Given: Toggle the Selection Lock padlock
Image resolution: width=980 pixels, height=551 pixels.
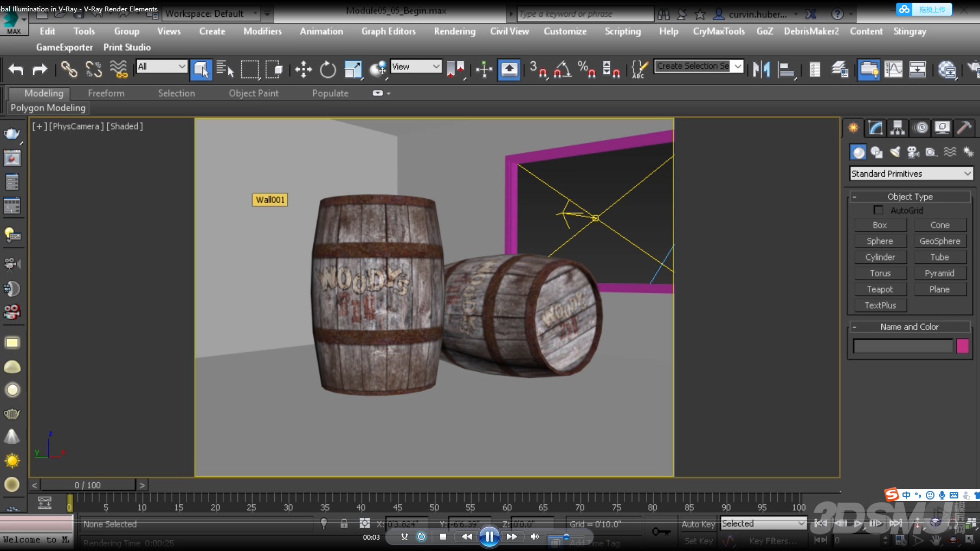Looking at the screenshot, I should click(x=344, y=523).
